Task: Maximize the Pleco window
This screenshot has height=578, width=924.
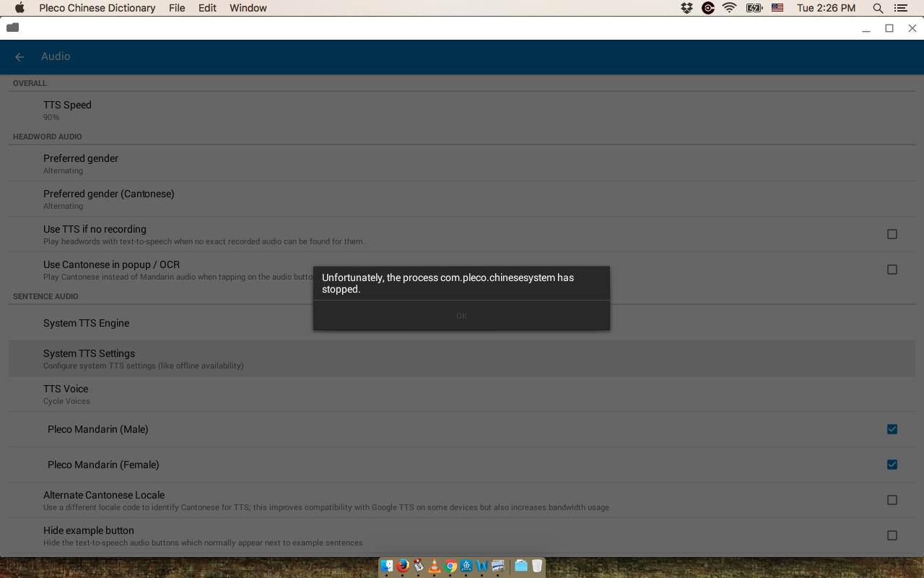Action: 889,28
